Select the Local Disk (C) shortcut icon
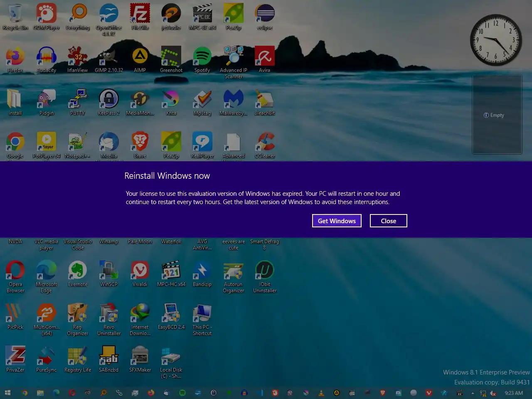 point(171,362)
